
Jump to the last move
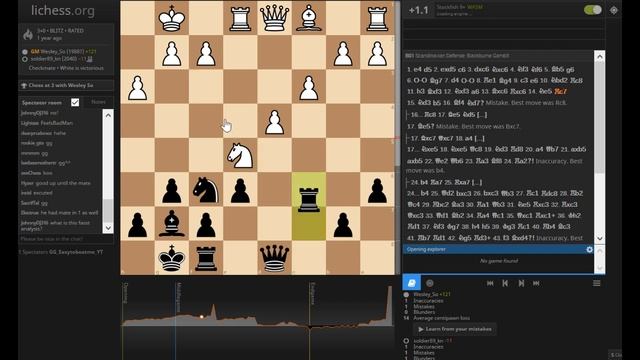coord(536,283)
